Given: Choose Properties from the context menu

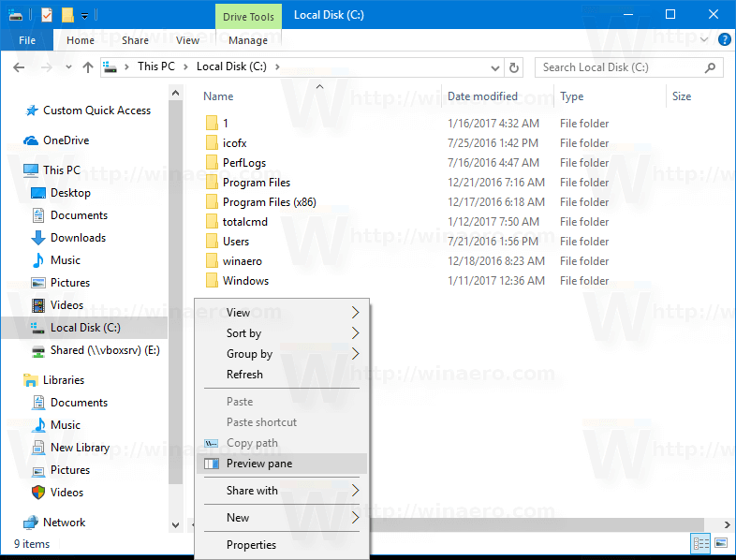Looking at the screenshot, I should (282, 545).
